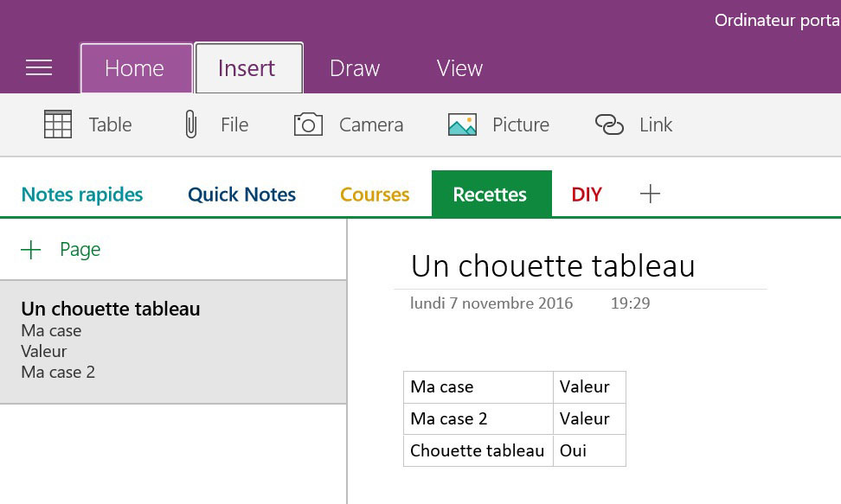Add a new section with plus icon
This screenshot has height=504, width=841.
point(650,195)
